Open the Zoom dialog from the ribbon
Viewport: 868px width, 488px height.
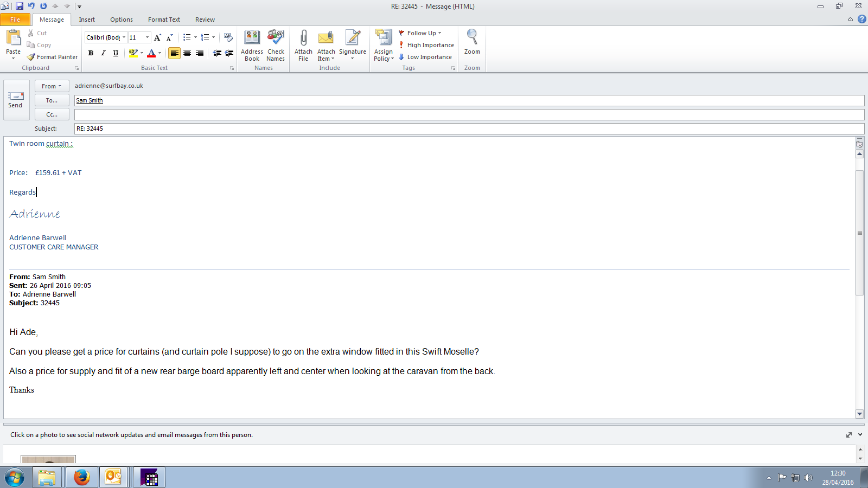472,42
